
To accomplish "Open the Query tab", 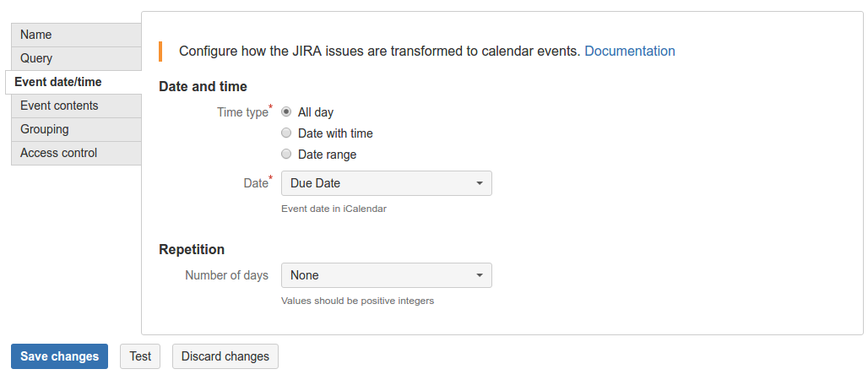I will point(76,59).
